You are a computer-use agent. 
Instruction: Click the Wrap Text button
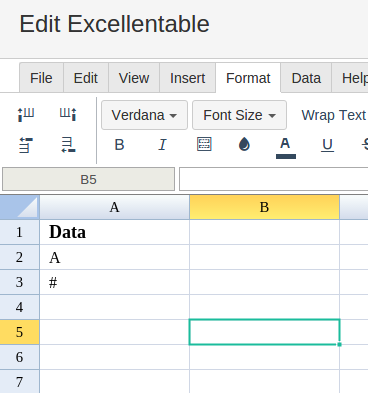334,115
